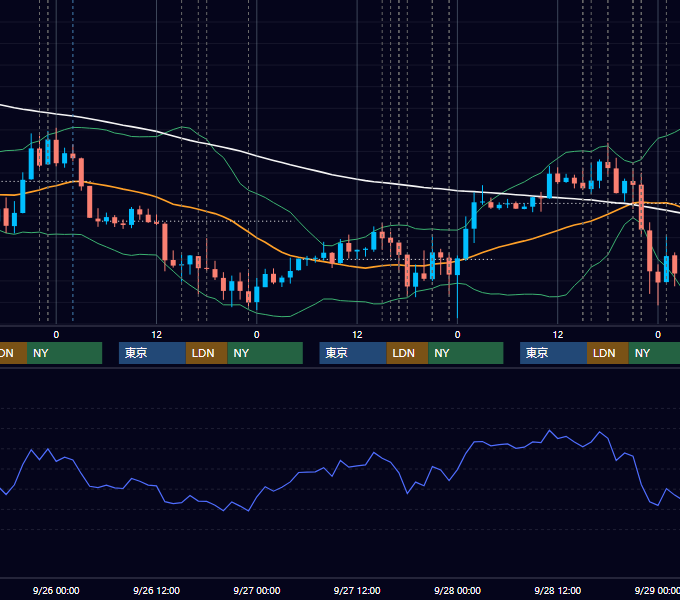Click the 東京 session block spanning 9/27 12:00
Image resolution: width=680 pixels, height=600 pixels.
(x=353, y=353)
